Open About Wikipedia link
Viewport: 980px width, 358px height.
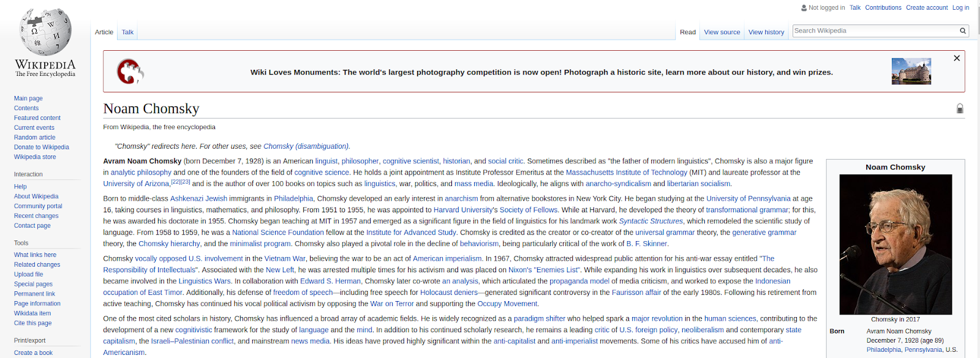coord(36,196)
